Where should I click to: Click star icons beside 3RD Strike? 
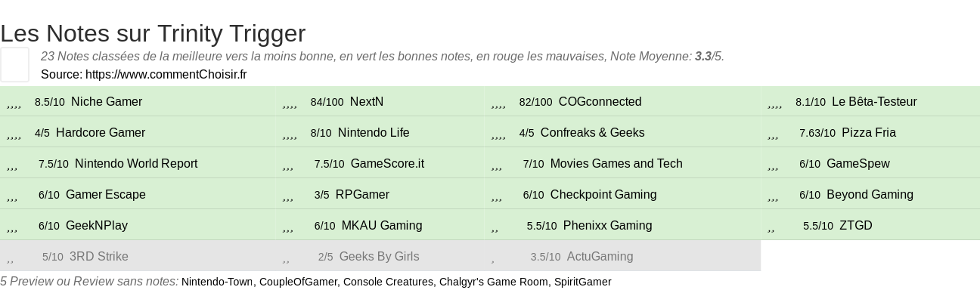point(11,258)
